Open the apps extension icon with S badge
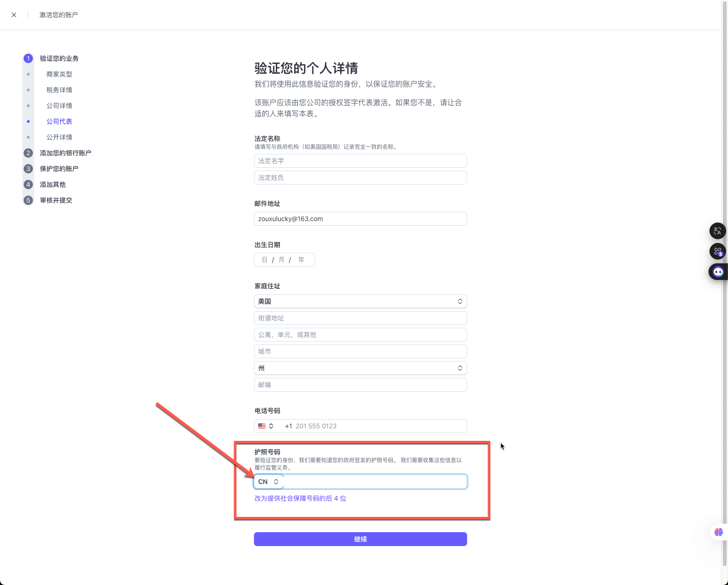The width and height of the screenshot is (728, 585). coord(717,251)
